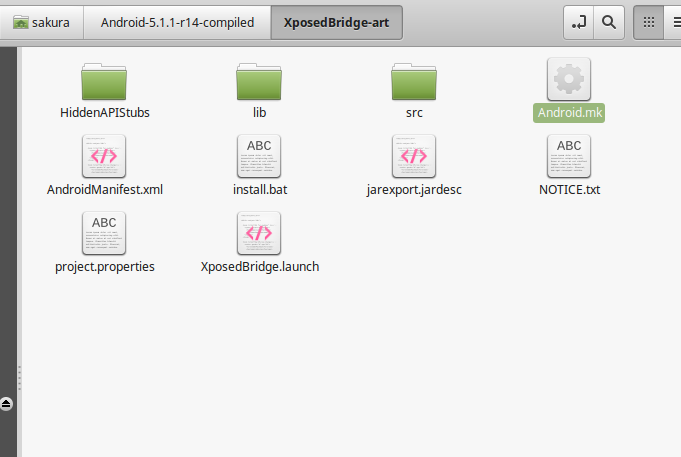The image size is (681, 457).
Task: Select the project.properties file icon
Action: (104, 233)
